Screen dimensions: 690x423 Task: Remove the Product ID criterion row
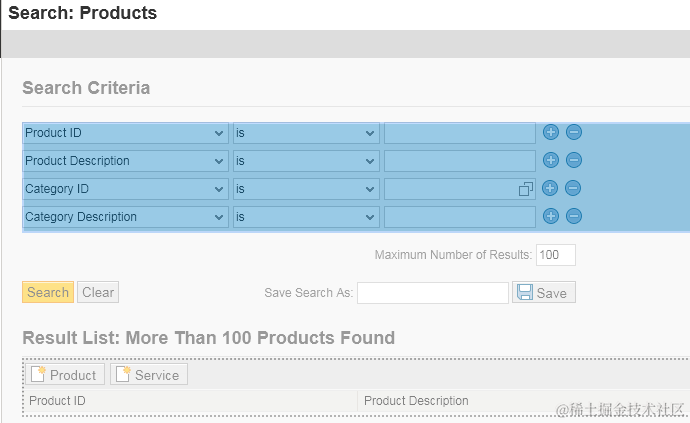point(574,132)
